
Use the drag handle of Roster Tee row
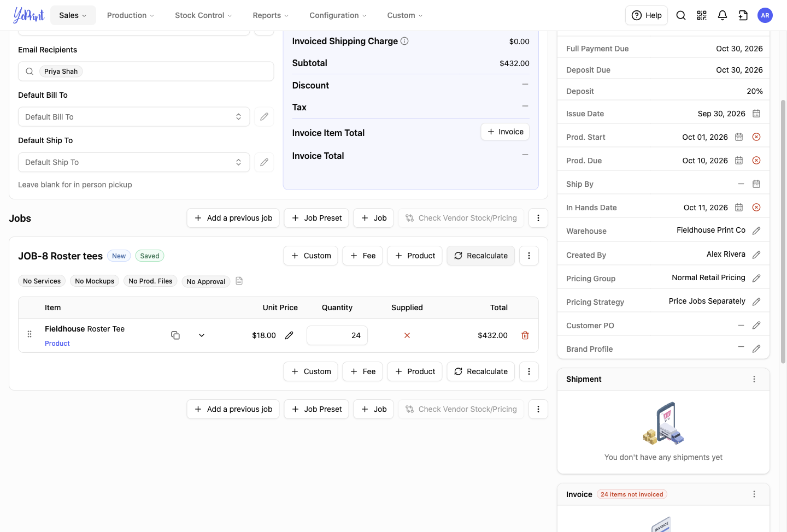(x=30, y=334)
